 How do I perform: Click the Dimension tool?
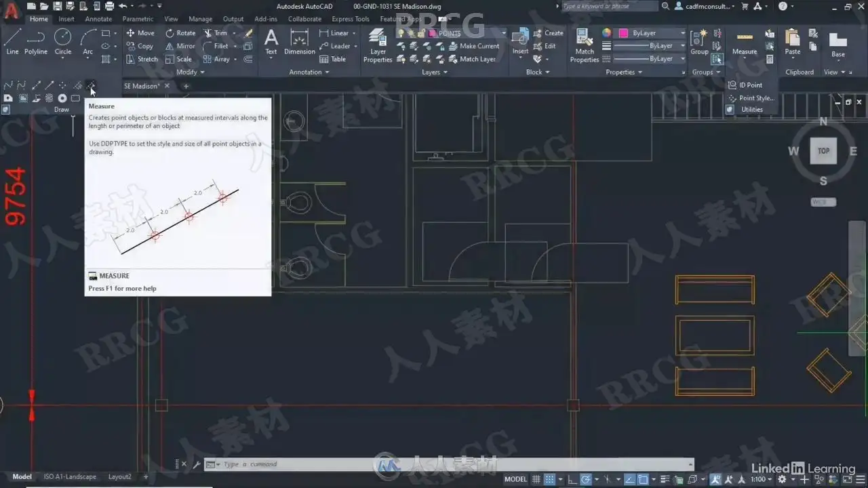[300, 41]
